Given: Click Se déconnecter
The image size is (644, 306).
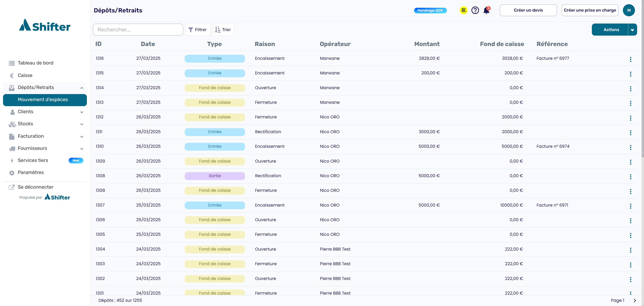Looking at the screenshot, I should point(36,187).
